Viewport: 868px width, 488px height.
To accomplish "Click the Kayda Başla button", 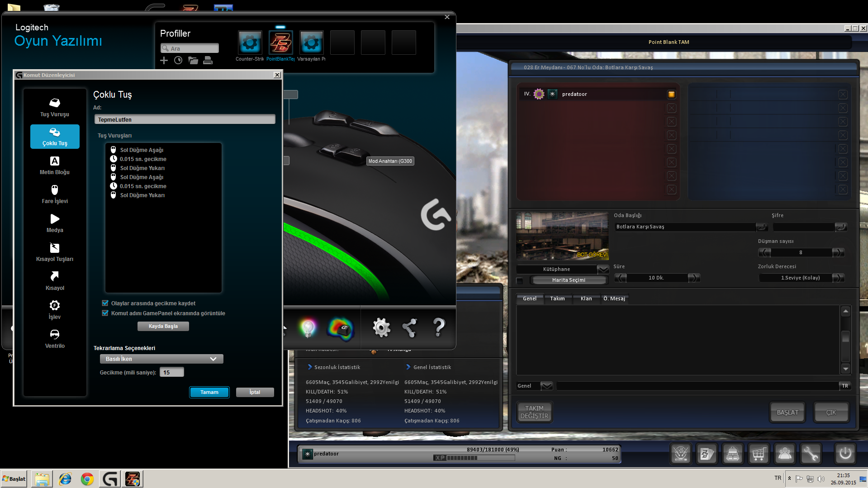I will tap(163, 327).
